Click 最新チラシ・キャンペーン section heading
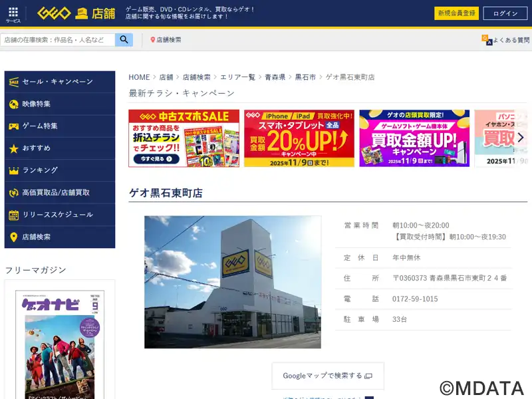The image size is (532, 399). click(x=182, y=93)
